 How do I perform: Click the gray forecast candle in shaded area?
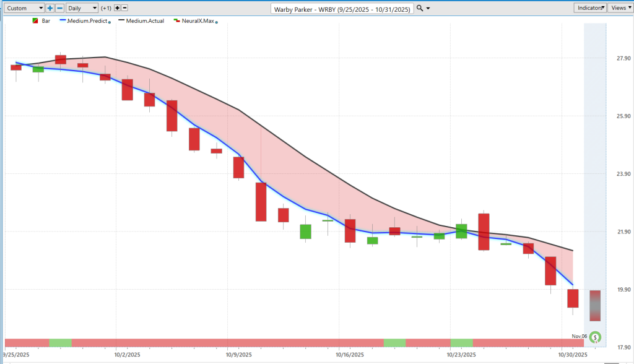click(x=595, y=305)
